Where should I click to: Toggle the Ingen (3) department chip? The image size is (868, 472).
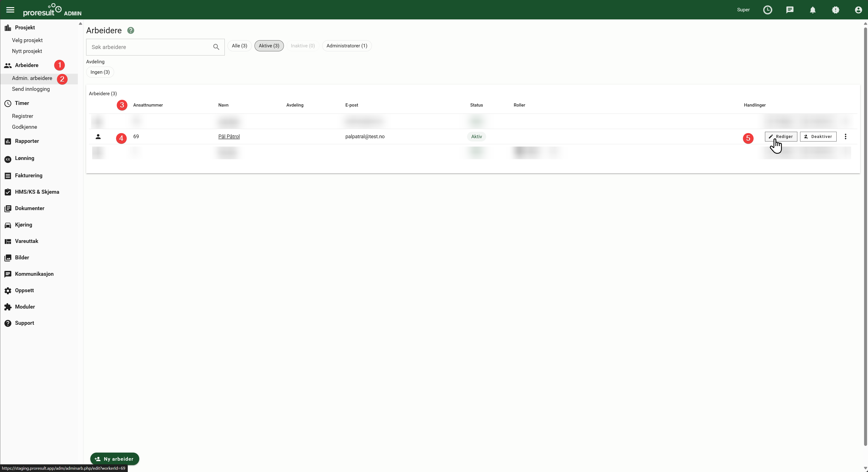100,72
